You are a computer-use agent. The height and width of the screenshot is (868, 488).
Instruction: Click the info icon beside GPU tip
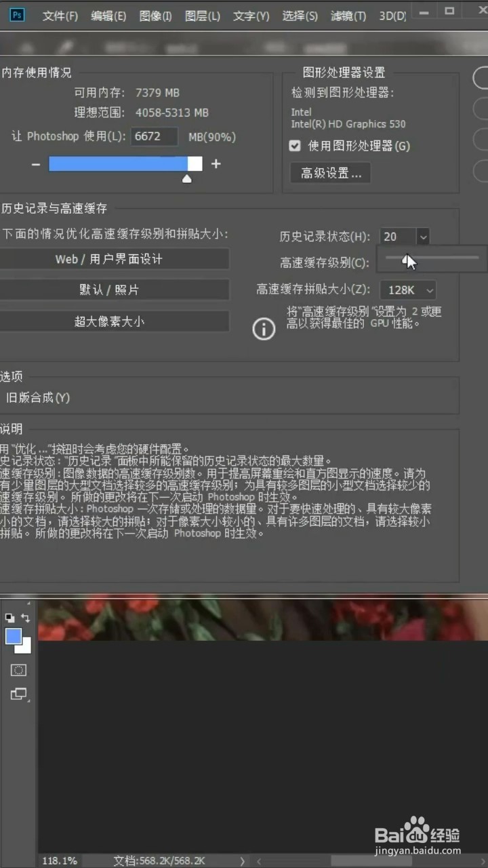click(264, 329)
